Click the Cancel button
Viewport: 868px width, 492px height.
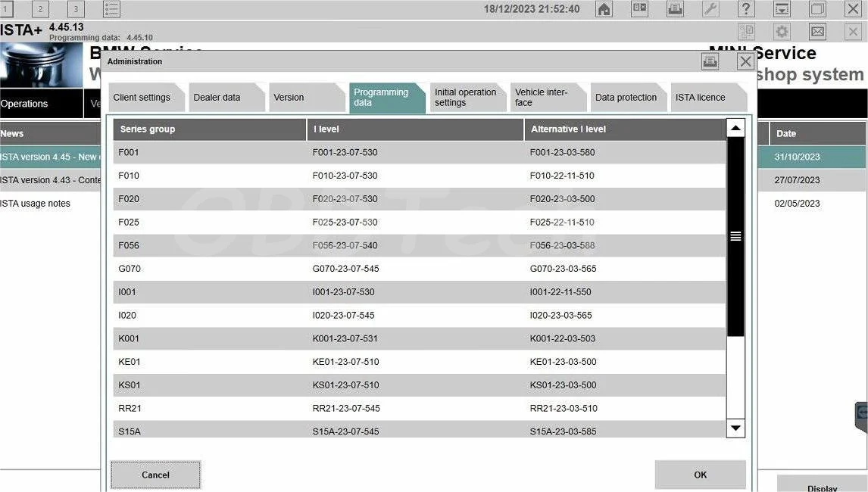point(155,475)
